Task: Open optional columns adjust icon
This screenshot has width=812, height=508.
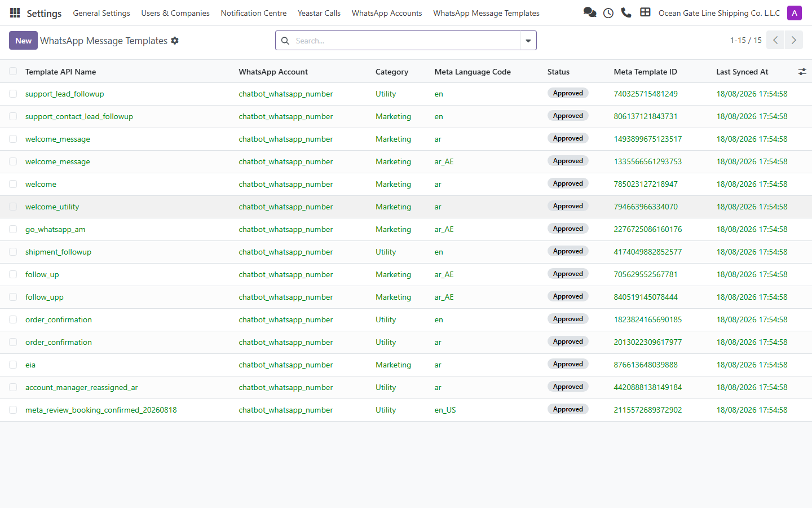Action: tap(802, 72)
